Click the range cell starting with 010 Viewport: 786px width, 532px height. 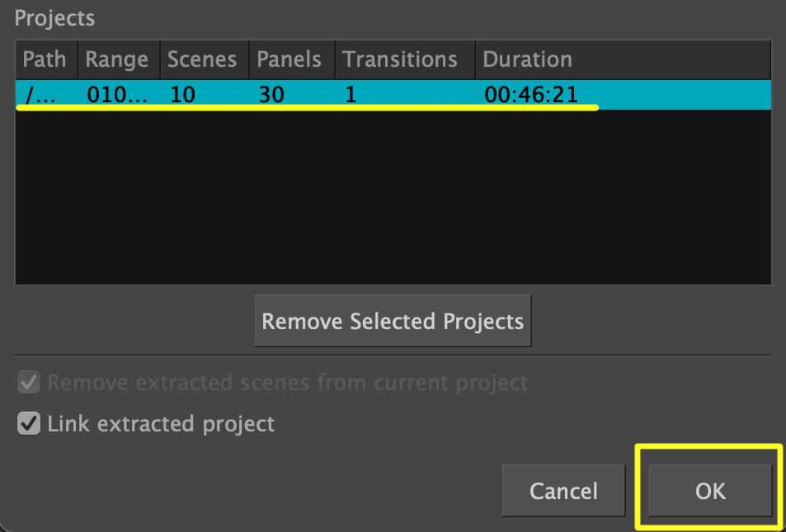pyautogui.click(x=117, y=94)
